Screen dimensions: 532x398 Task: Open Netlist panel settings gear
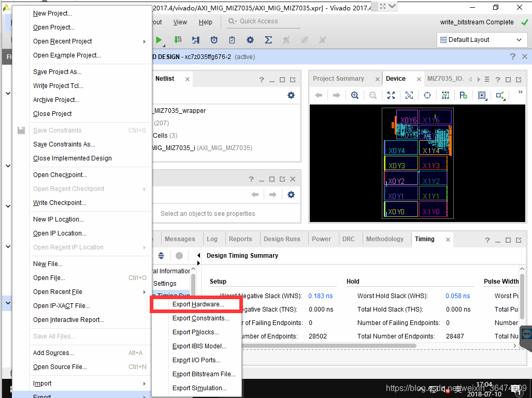point(291,95)
